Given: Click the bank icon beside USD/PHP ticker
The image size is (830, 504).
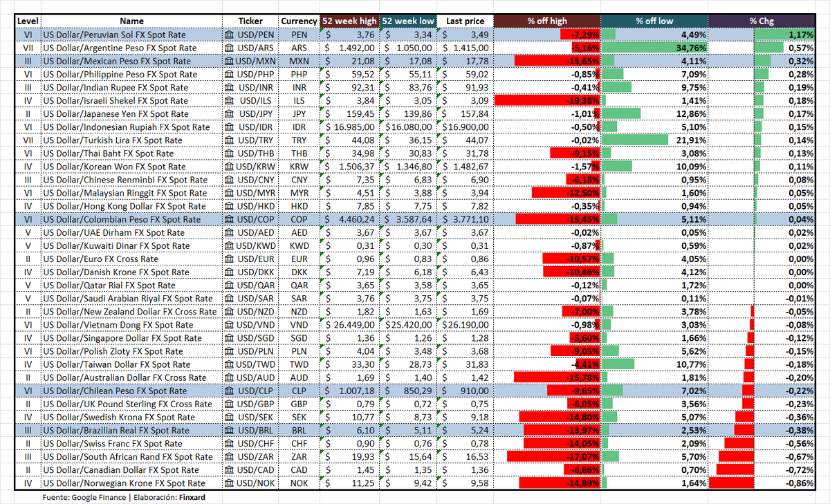Looking at the screenshot, I should tap(230, 74).
